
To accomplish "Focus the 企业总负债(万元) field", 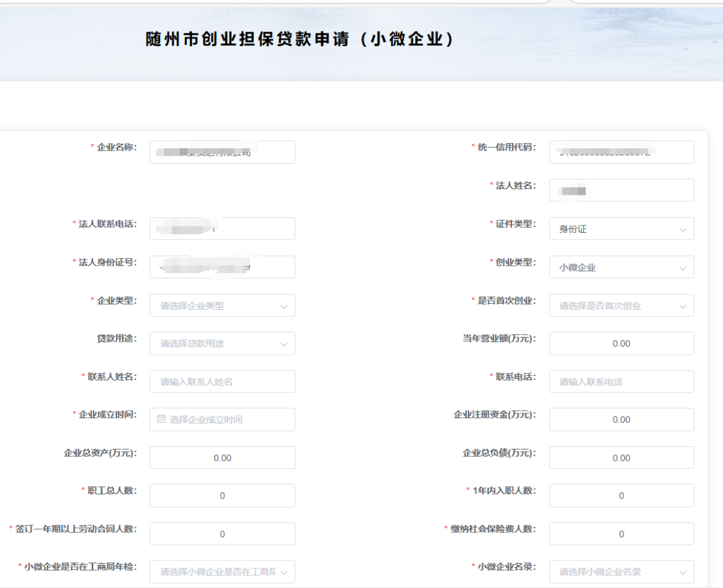I will 621,458.
